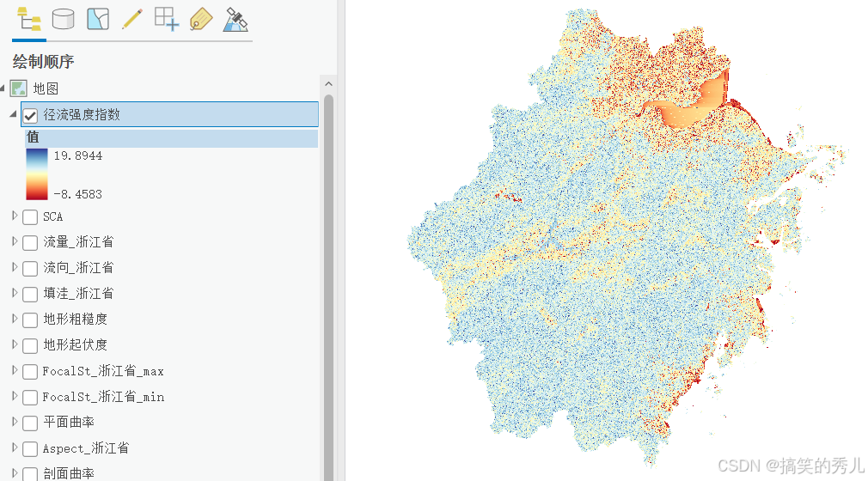This screenshot has height=481, width=868.
Task: Expand the FocalSt_浙江省_min layer
Action: [15, 396]
